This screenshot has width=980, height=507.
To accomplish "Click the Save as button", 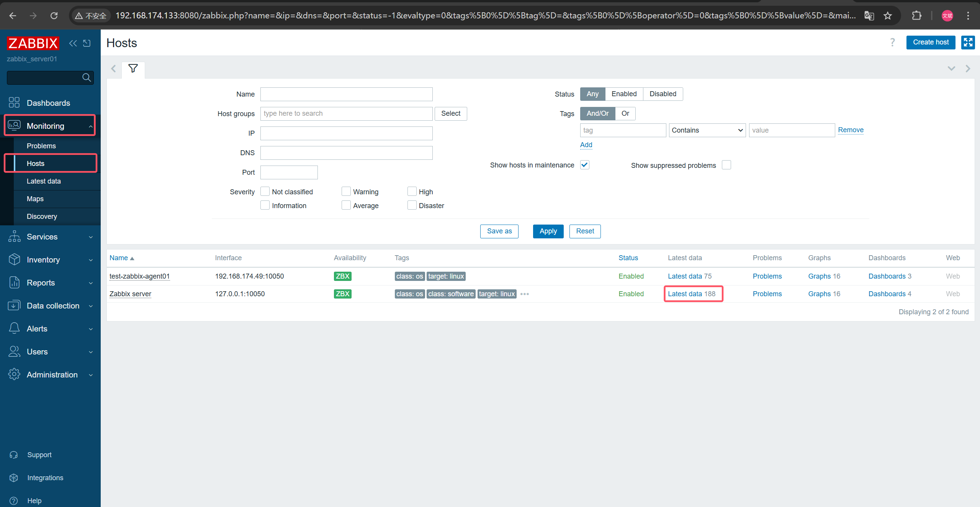I will [x=499, y=231].
